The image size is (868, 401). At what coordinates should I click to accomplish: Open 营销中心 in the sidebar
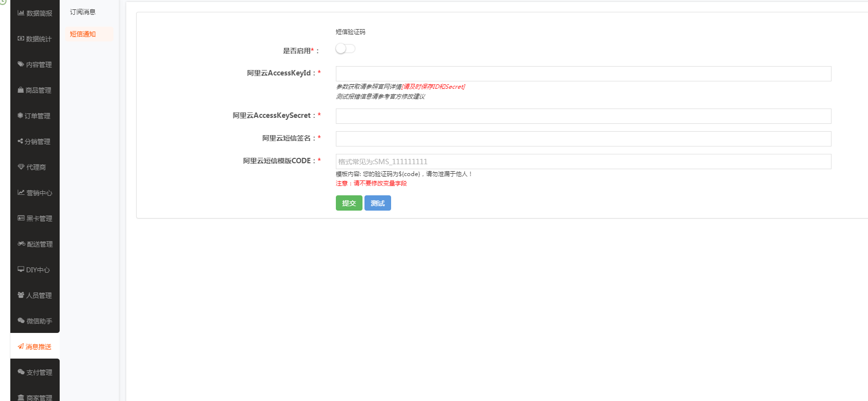[x=35, y=193]
